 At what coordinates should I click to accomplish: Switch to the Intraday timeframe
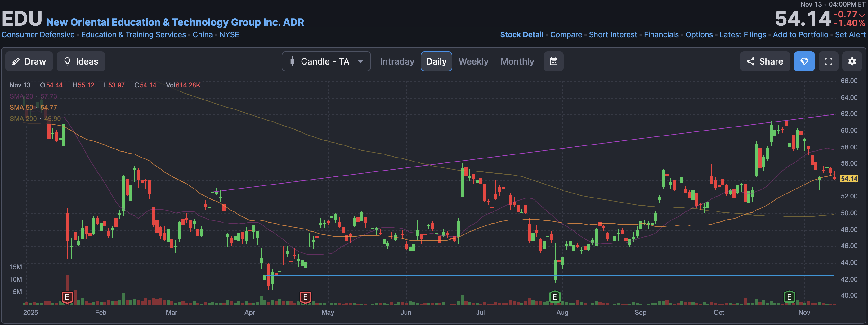tap(397, 61)
